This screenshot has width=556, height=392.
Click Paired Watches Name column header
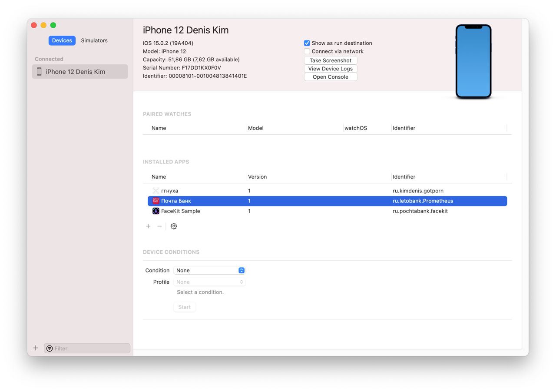[159, 128]
